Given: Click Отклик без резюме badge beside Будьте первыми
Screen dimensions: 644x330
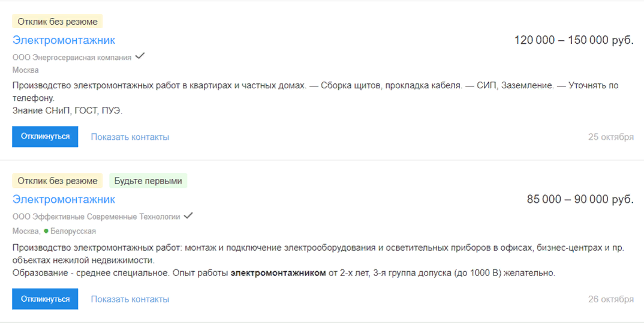Looking at the screenshot, I should click(58, 181).
